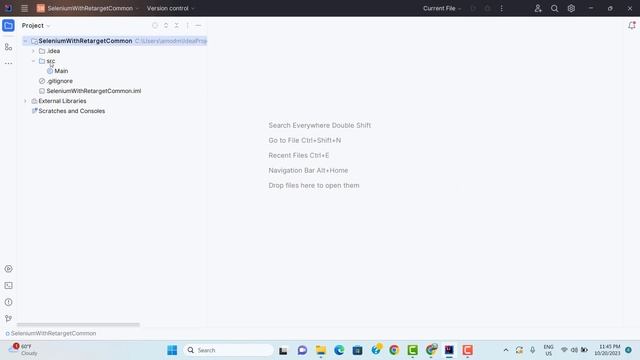The height and width of the screenshot is (360, 640).
Task: Open the notifications bell icon
Action: [631, 25]
